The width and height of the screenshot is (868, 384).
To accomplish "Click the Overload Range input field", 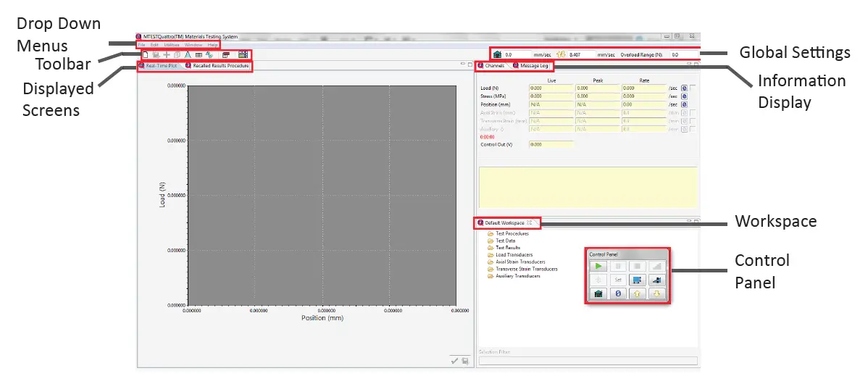I will click(683, 54).
